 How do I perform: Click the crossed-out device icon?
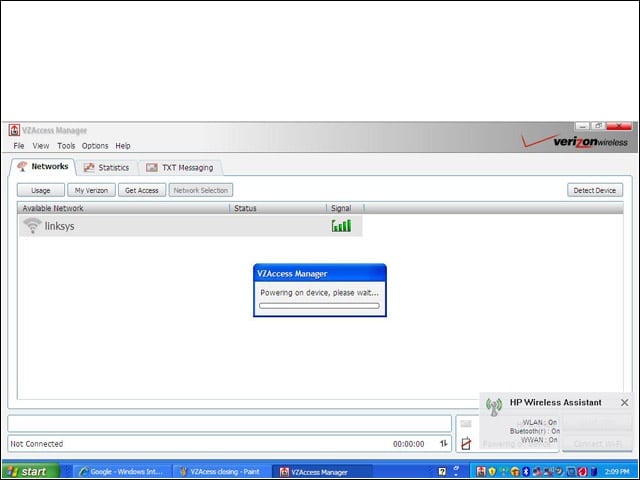point(466,443)
